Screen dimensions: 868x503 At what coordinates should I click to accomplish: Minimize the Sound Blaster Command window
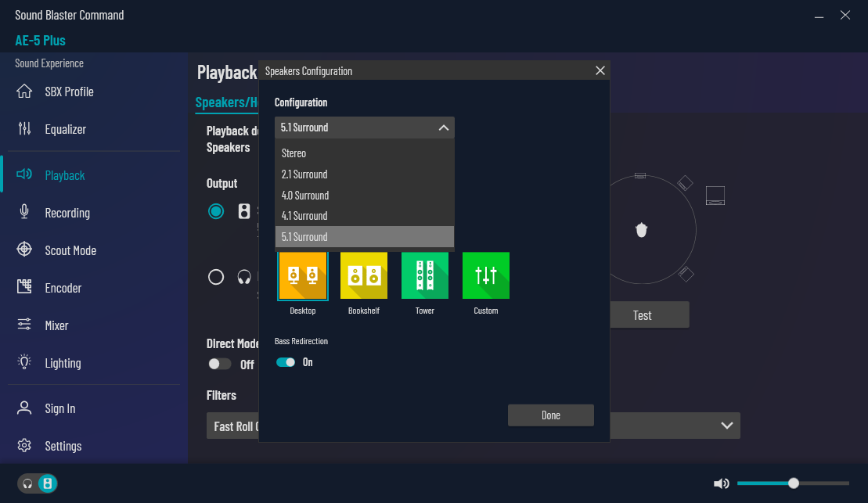(x=819, y=16)
